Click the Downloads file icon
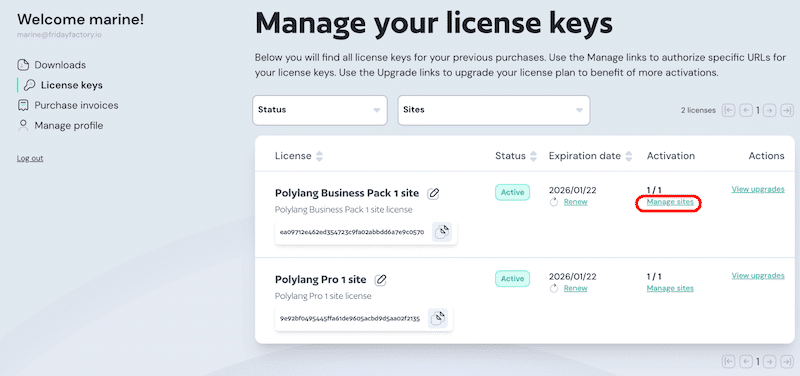 tap(22, 65)
